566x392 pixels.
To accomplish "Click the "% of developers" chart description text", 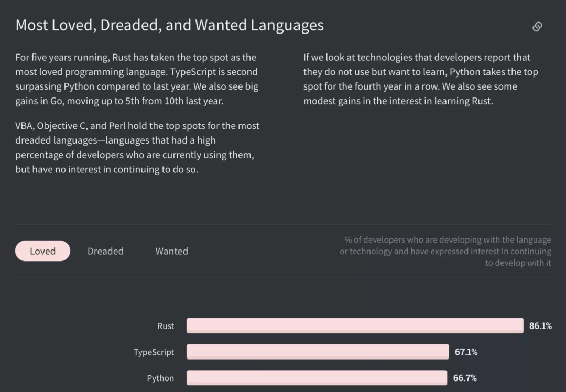I will [445, 251].
